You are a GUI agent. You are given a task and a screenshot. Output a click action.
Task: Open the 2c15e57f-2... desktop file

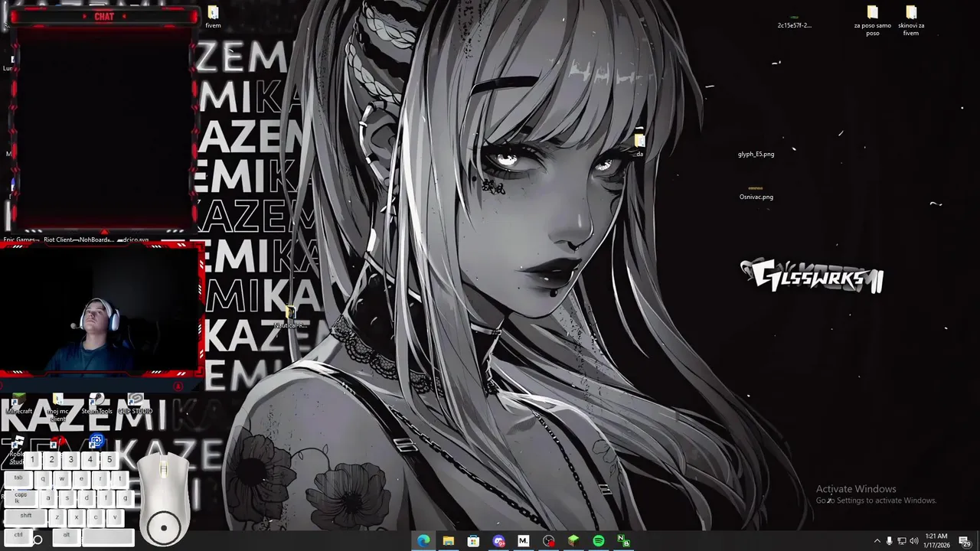tap(794, 21)
